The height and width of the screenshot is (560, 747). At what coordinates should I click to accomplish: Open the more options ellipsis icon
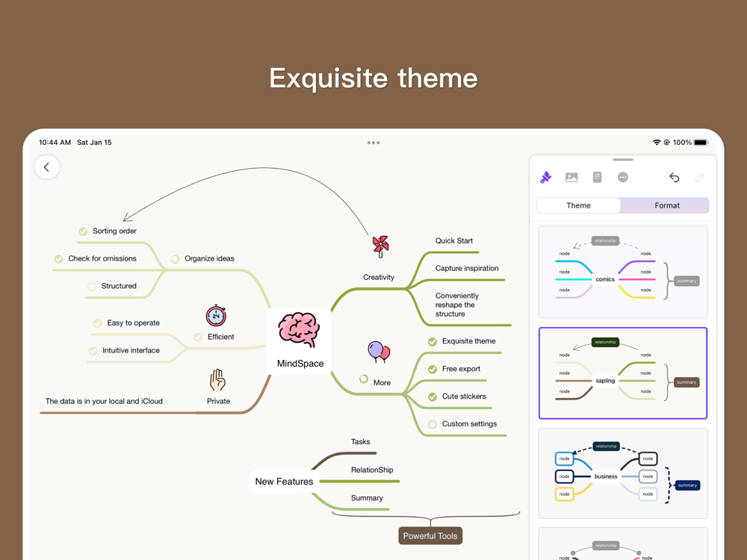point(623,178)
